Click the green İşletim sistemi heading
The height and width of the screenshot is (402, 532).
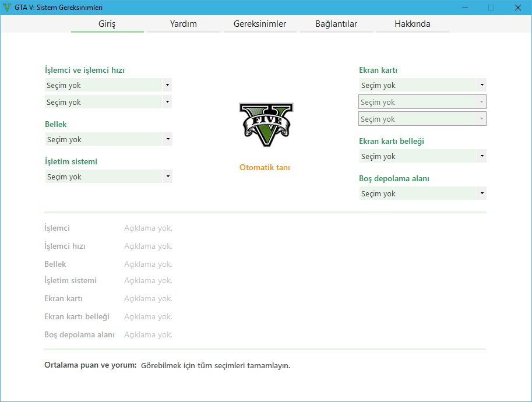pos(71,162)
